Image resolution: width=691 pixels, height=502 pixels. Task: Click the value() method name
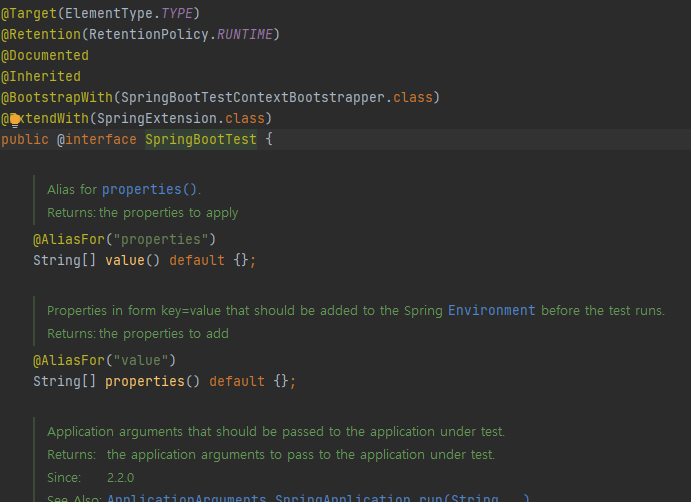pos(125,260)
